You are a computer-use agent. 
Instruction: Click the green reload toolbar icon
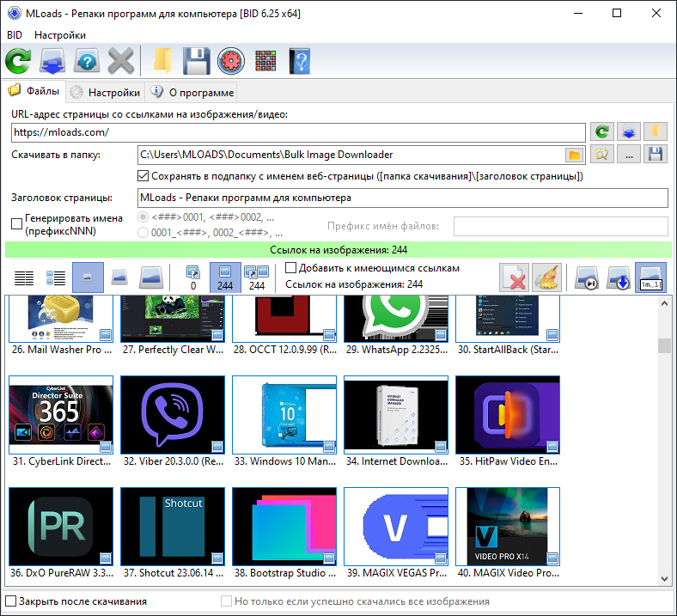point(18,61)
